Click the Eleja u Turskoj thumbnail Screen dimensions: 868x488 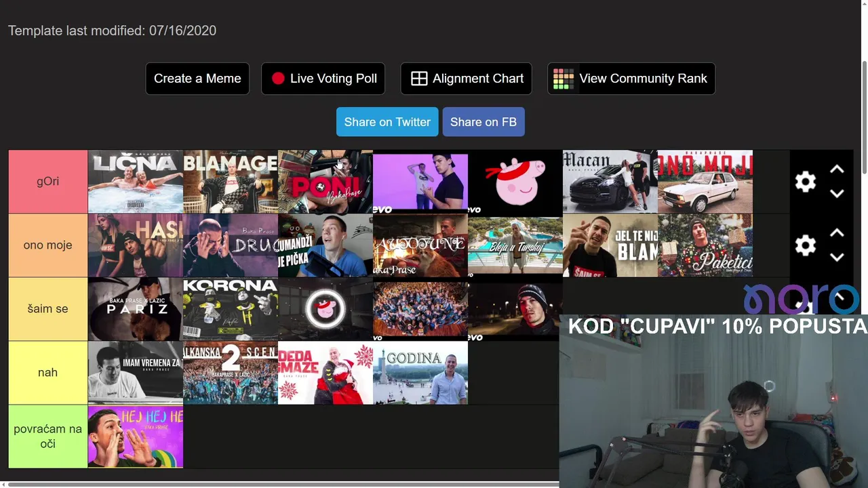pyautogui.click(x=515, y=245)
